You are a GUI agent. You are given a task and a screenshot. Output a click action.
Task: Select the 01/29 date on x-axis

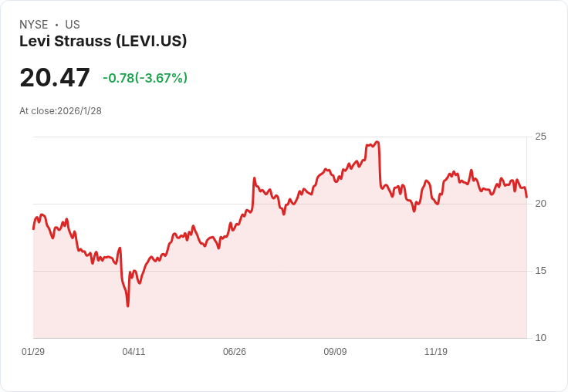[x=33, y=352]
